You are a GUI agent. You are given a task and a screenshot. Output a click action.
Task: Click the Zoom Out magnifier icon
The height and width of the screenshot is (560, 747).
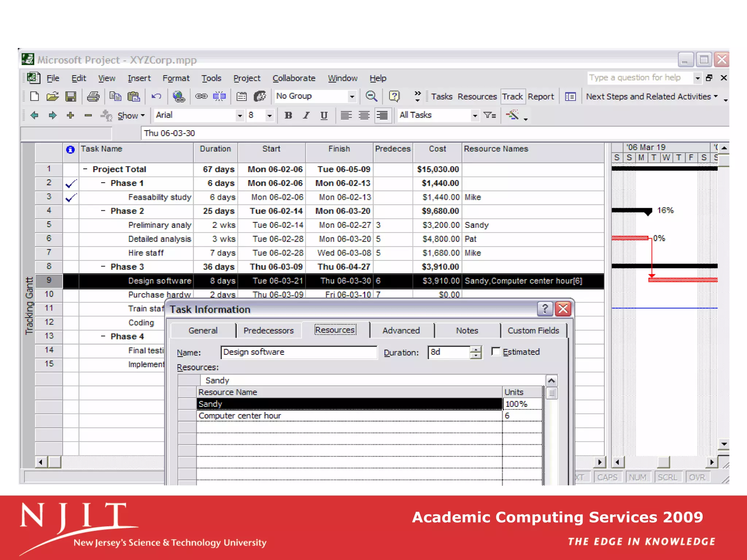(371, 96)
